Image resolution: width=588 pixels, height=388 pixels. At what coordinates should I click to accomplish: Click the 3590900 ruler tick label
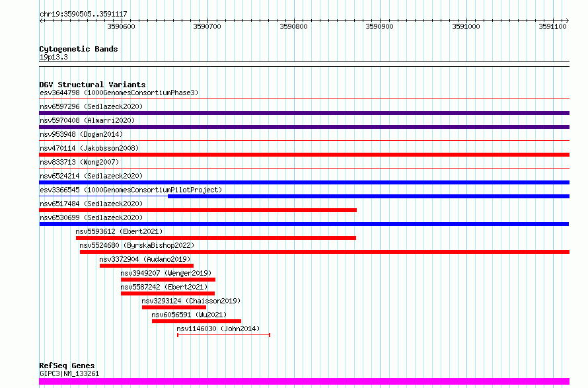pyautogui.click(x=379, y=26)
